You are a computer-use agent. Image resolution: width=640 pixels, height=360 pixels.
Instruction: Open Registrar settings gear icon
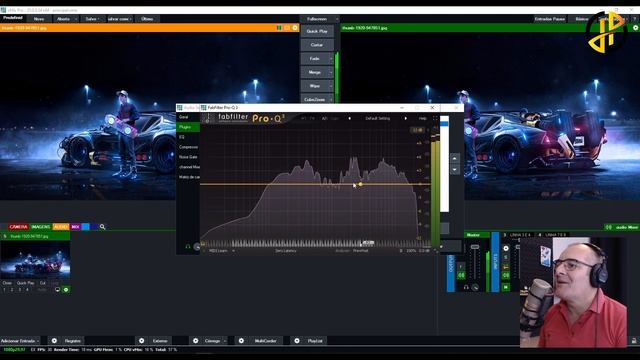54,341
